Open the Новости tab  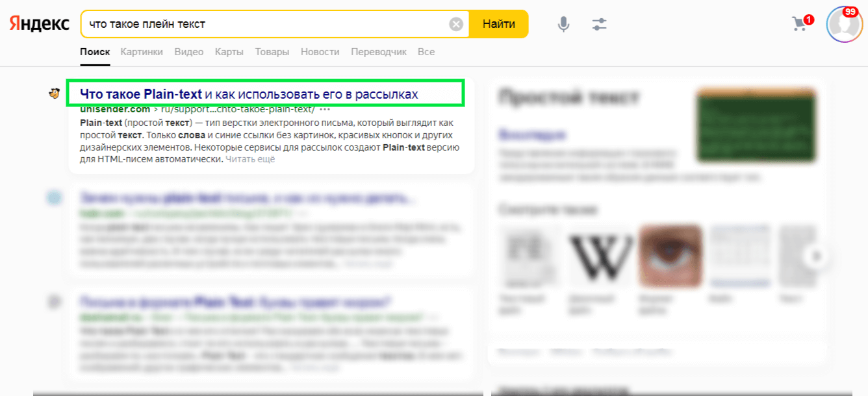tap(320, 52)
